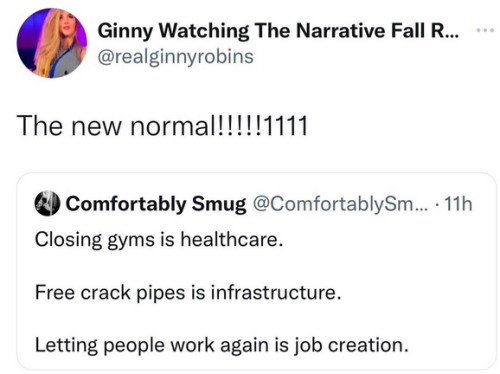
Task: Click the trailing '1111' in the main tweet
Action: coord(287,126)
